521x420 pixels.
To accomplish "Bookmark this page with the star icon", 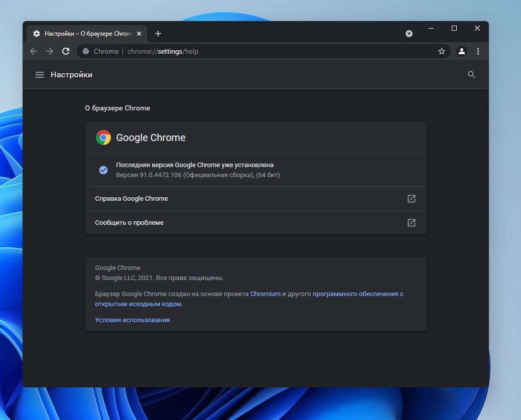I will coord(441,51).
